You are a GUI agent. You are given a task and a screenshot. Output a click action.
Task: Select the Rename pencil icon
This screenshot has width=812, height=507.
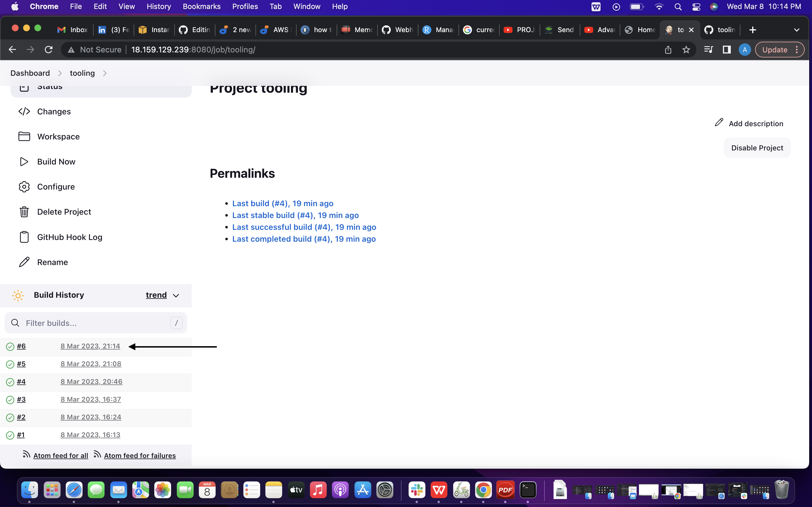[x=24, y=262]
